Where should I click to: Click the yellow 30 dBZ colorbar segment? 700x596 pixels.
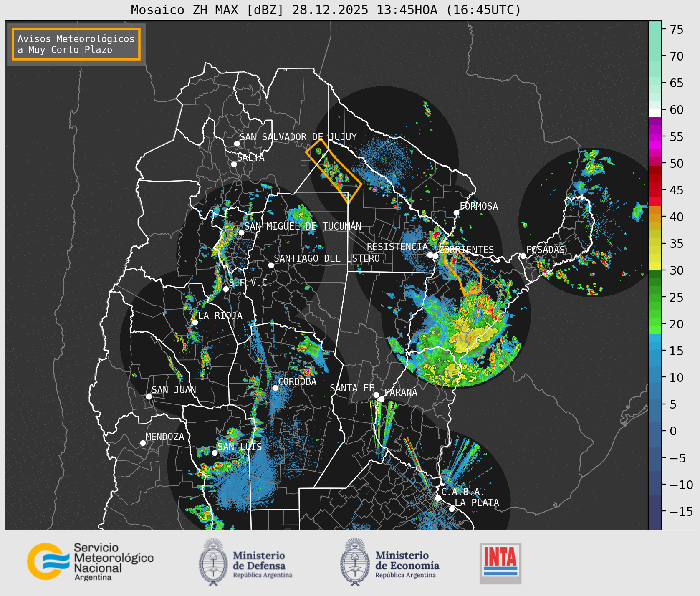(x=655, y=266)
